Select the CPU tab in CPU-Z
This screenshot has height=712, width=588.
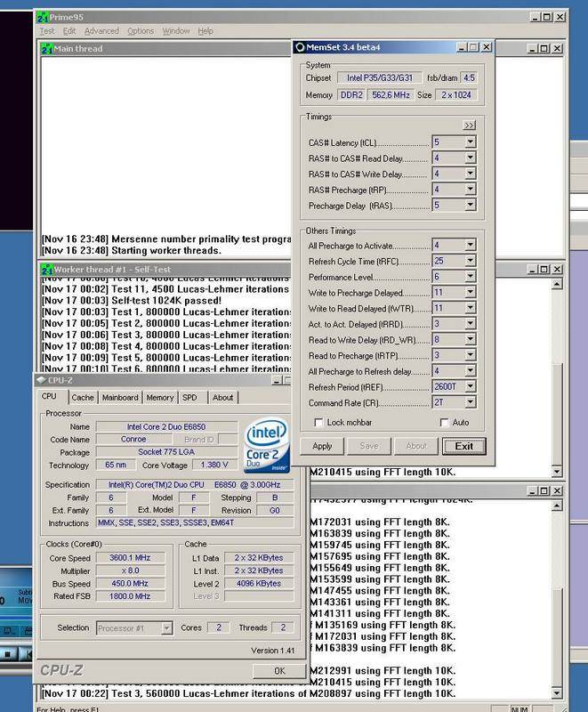click(x=49, y=396)
